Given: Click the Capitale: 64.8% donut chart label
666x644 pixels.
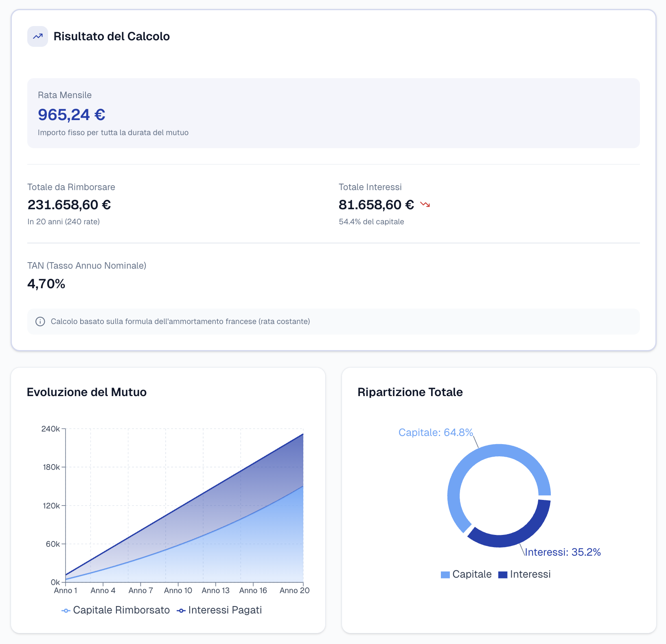Looking at the screenshot, I should (x=436, y=432).
